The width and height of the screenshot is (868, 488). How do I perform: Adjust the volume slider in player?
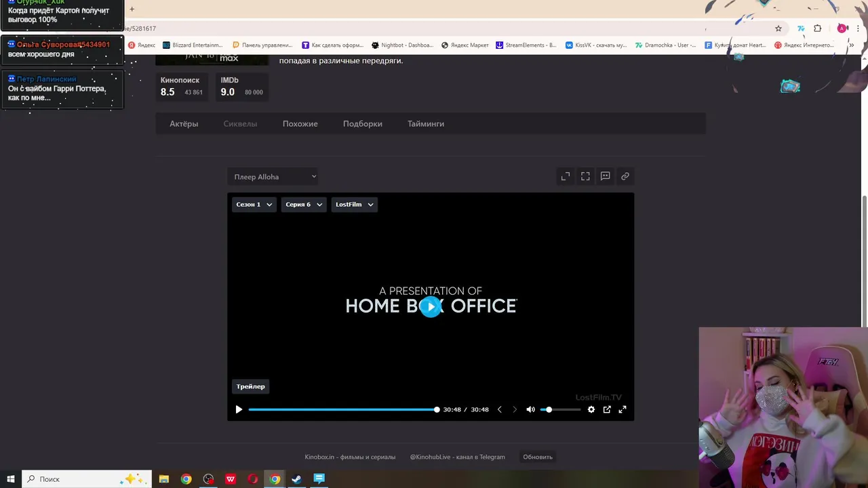pos(560,409)
